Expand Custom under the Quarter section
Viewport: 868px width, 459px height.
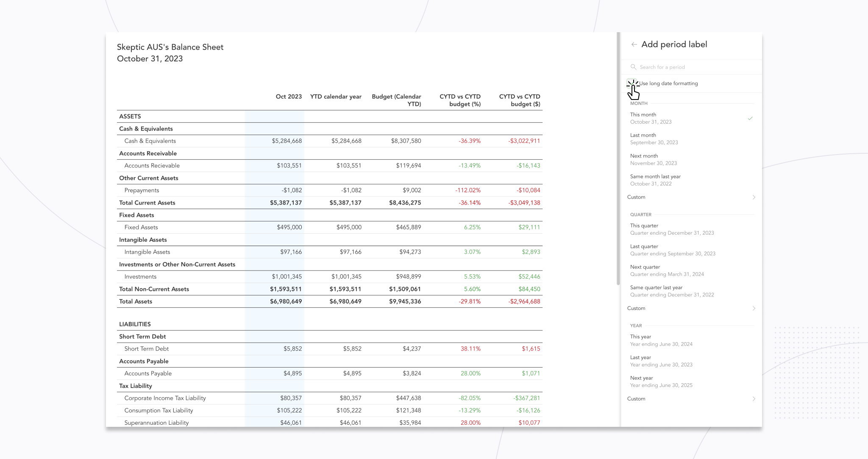point(691,308)
